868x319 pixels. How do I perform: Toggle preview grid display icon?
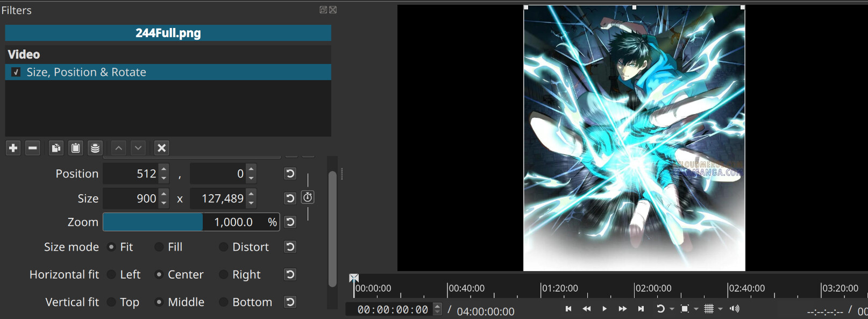tap(709, 309)
